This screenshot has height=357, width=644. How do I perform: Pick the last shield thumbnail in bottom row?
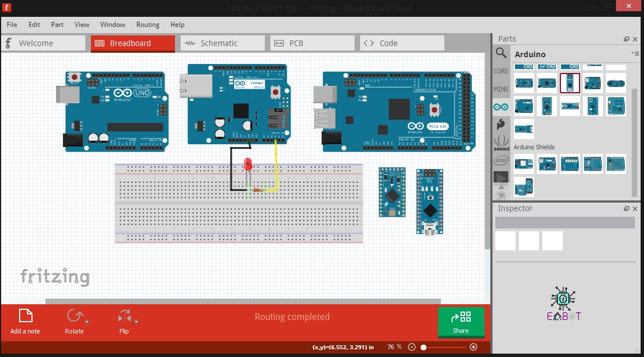point(523,187)
